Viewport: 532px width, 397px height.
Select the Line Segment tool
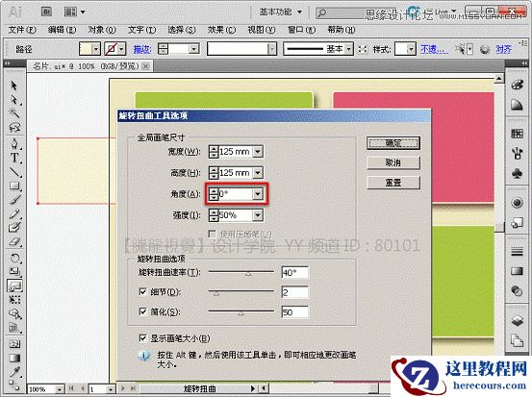click(x=14, y=172)
